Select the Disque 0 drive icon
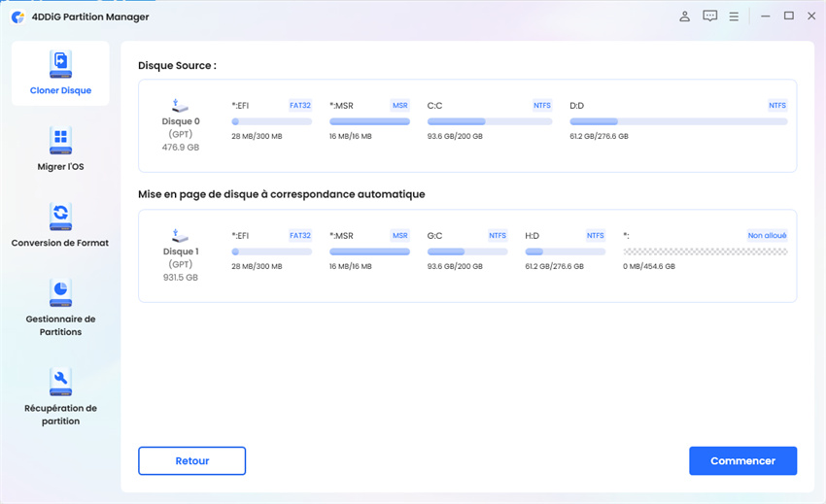 click(180, 104)
